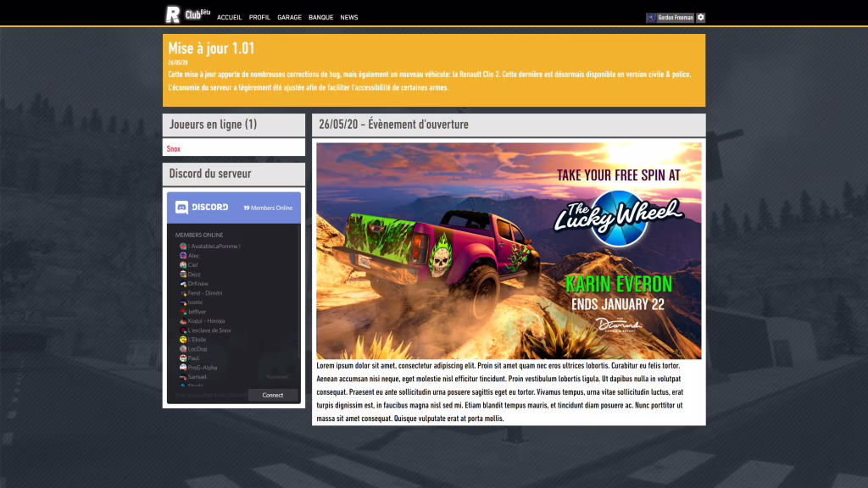
Task: Click Dezz's avatar in the members list
Action: (183, 274)
